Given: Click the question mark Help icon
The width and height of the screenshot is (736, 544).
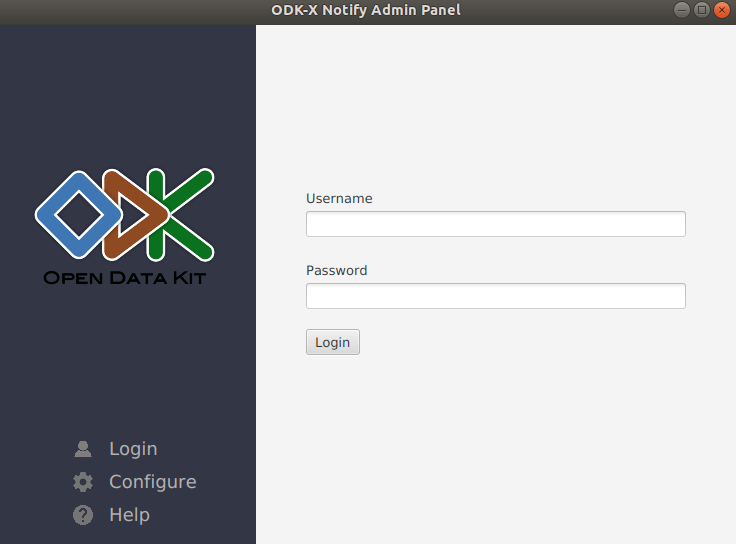Looking at the screenshot, I should coord(83,515).
